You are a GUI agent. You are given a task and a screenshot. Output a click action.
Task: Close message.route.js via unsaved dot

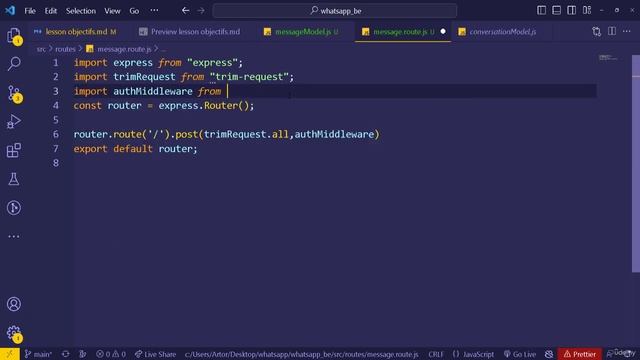tap(443, 31)
